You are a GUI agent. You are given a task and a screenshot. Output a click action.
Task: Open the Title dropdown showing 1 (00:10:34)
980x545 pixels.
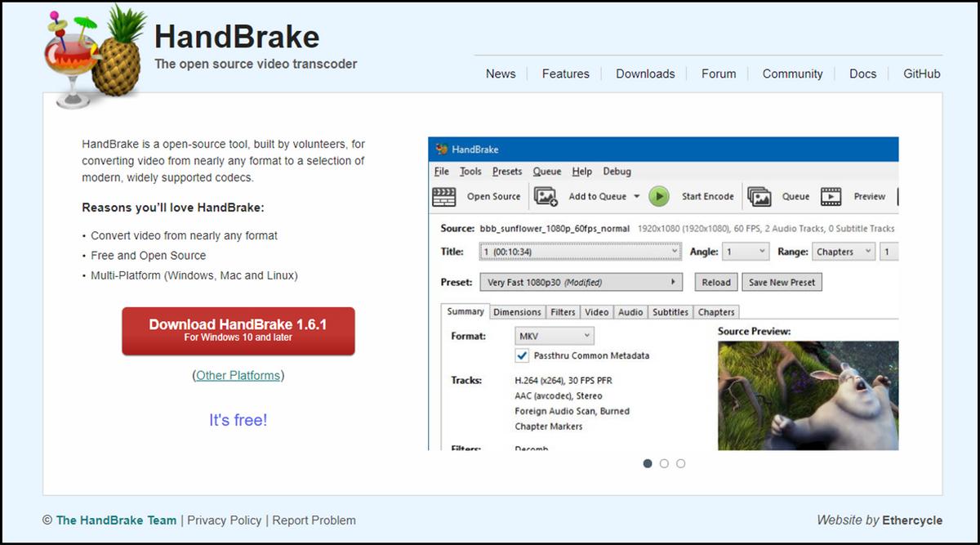(x=580, y=252)
